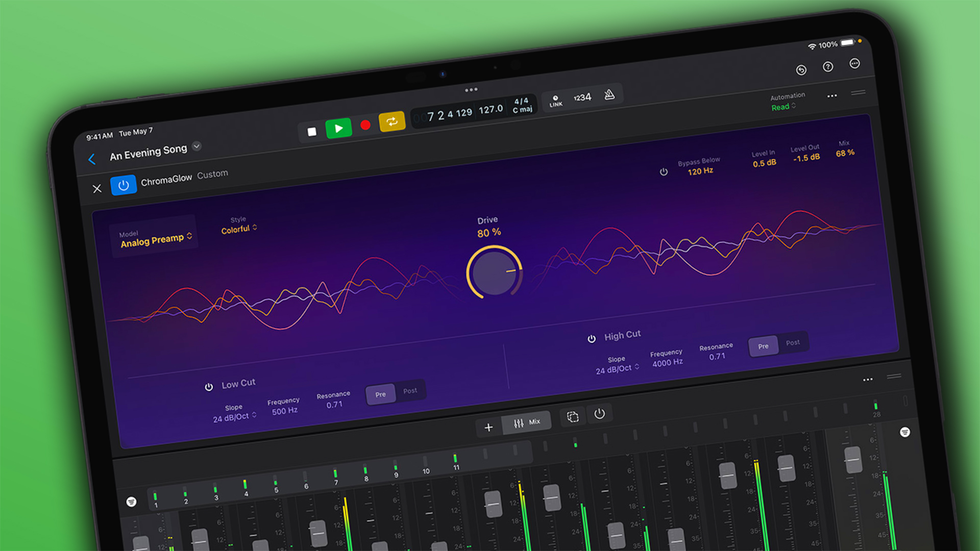
Task: Toggle the yellow cycle loop button
Action: [392, 121]
